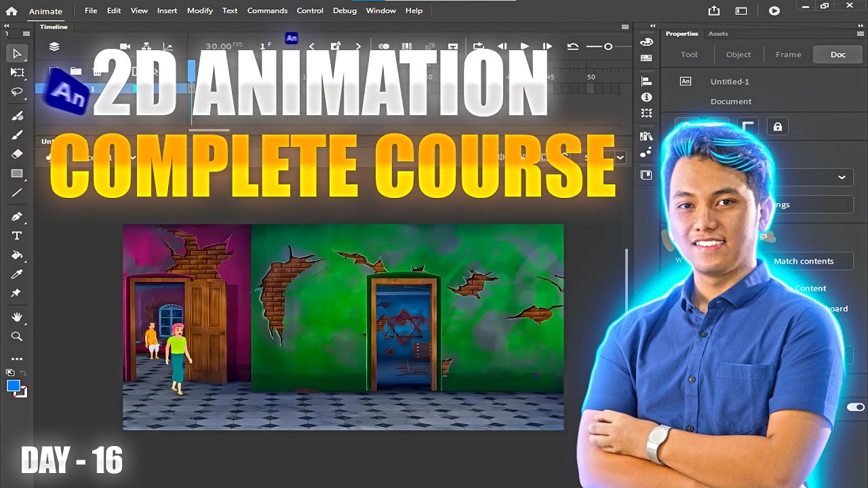This screenshot has width=868, height=488.
Task: Select the Lasso tool
Action: pos(17,91)
